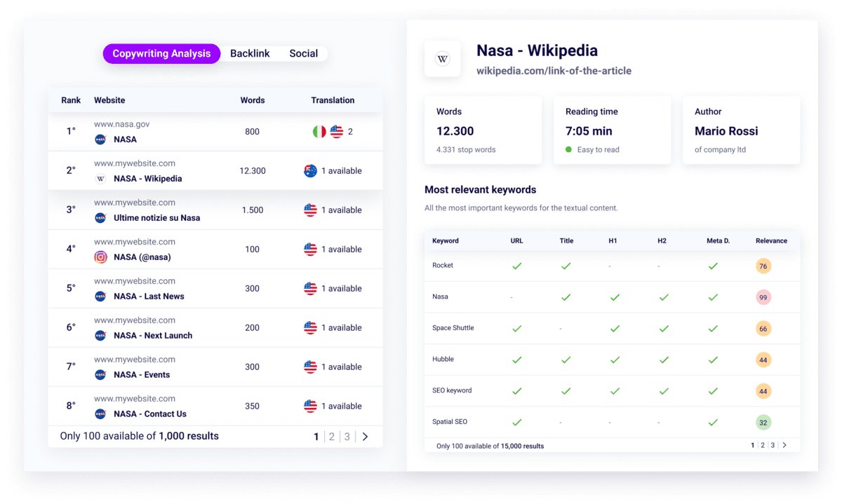Click the Rank column header
The width and height of the screenshot is (842, 504).
coord(71,100)
